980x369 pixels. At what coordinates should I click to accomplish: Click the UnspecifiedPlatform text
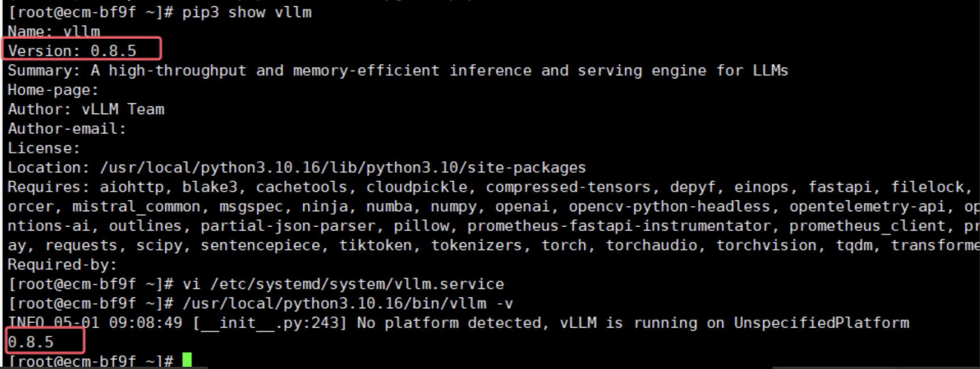pos(822,323)
